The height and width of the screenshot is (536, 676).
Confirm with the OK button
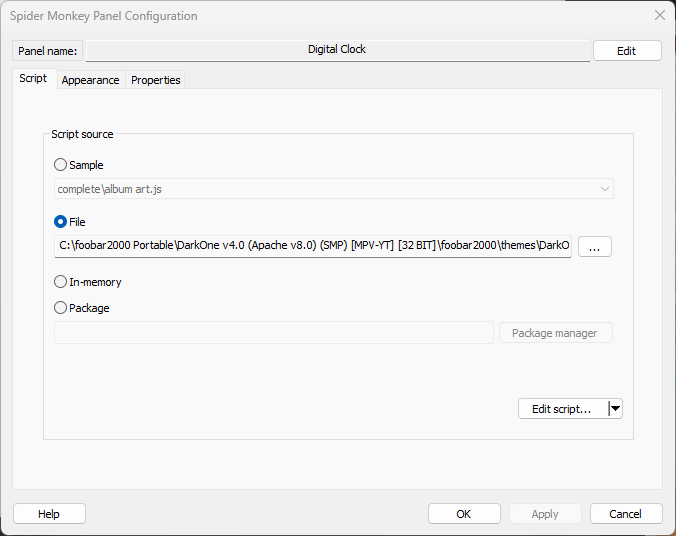tap(464, 514)
